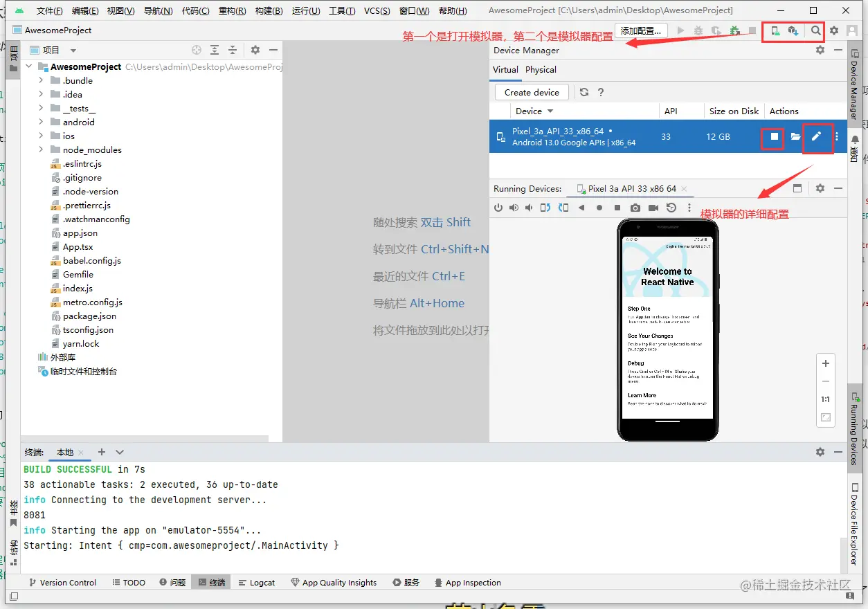Image resolution: width=868 pixels, height=609 pixels.
Task: Expand all nodes in Project panel
Action: [215, 50]
